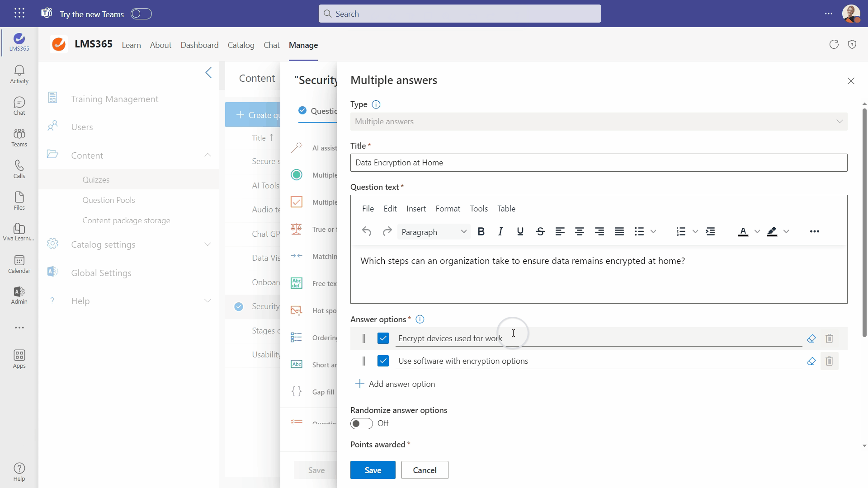Open the Teams app launcher grid

coord(19,13)
